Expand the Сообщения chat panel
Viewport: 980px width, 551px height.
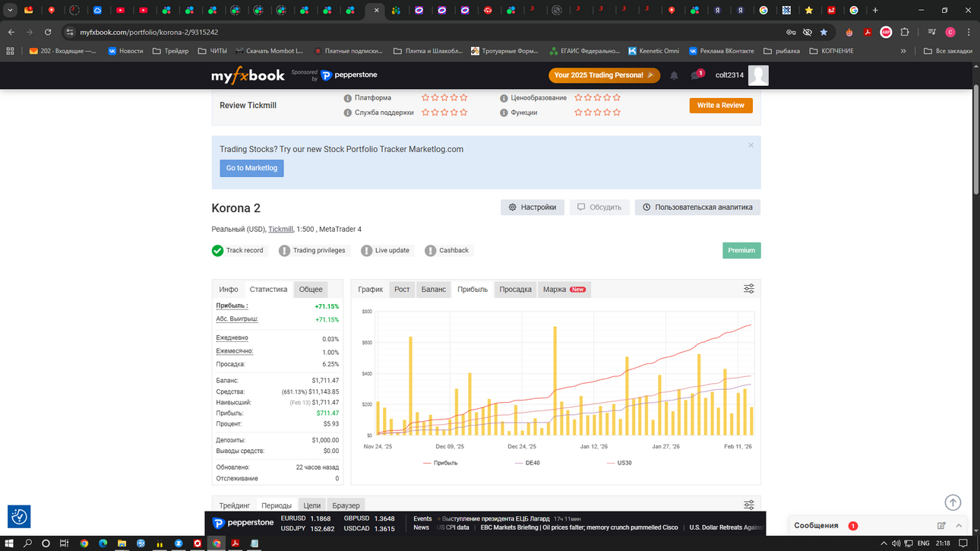tap(959, 525)
